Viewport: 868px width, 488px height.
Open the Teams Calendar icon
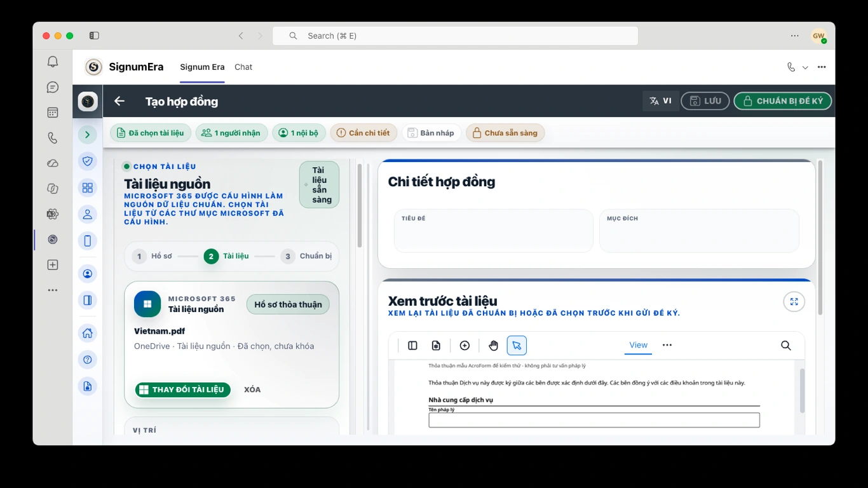click(x=53, y=112)
